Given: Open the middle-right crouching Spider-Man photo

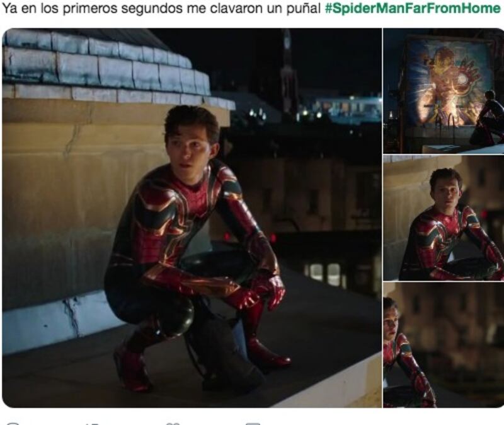Looking at the screenshot, I should coord(444,218).
